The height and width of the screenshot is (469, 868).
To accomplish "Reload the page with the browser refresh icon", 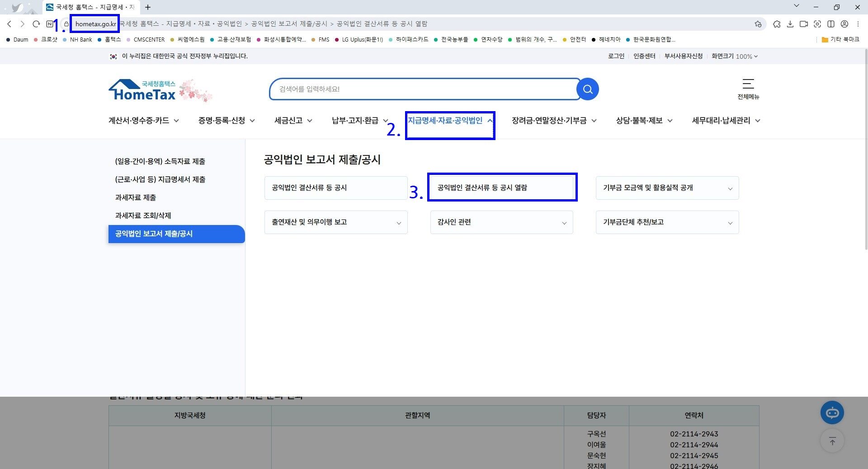I will click(36, 24).
